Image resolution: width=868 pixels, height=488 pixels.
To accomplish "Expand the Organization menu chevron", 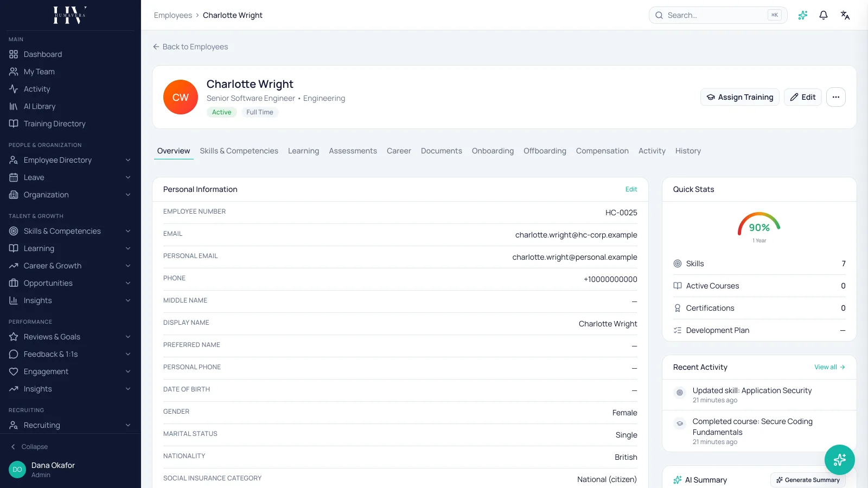I will click(x=128, y=195).
